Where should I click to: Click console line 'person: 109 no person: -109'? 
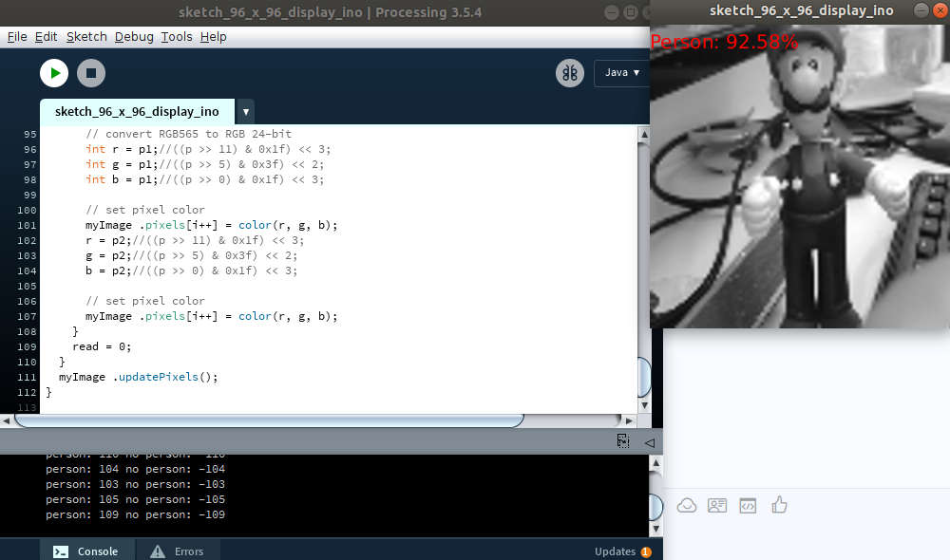[135, 514]
